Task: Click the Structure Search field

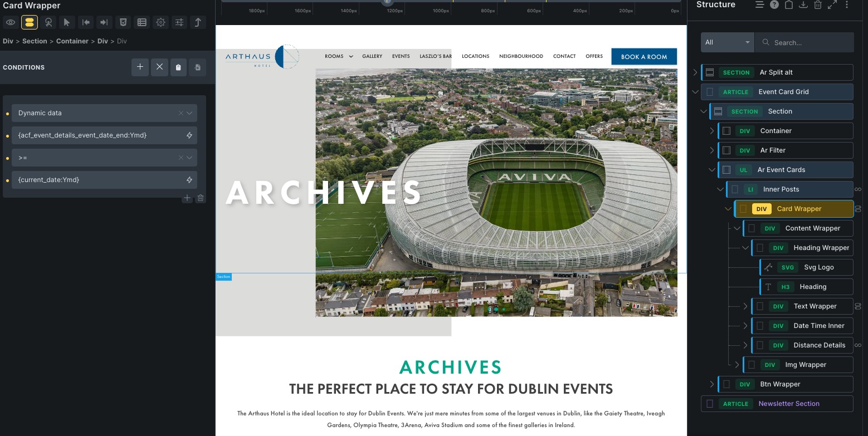Action: coord(804,42)
